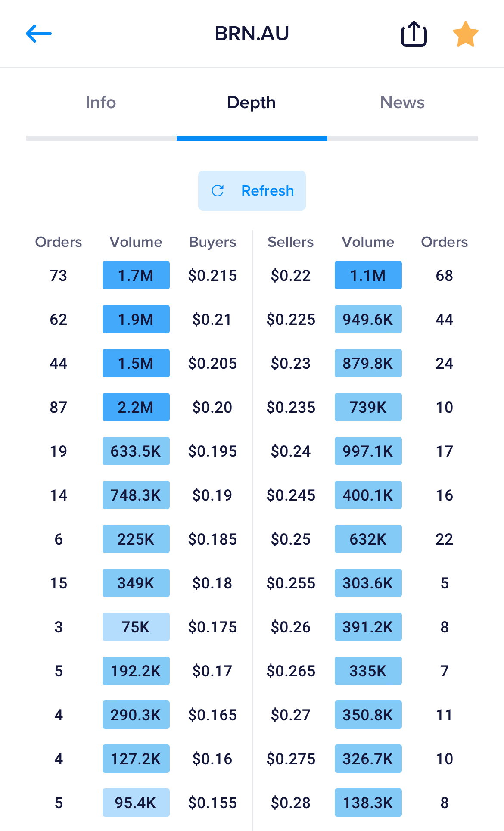Click the 95.4K buyer volume cell
This screenshot has width=504, height=831.
pyautogui.click(x=136, y=803)
